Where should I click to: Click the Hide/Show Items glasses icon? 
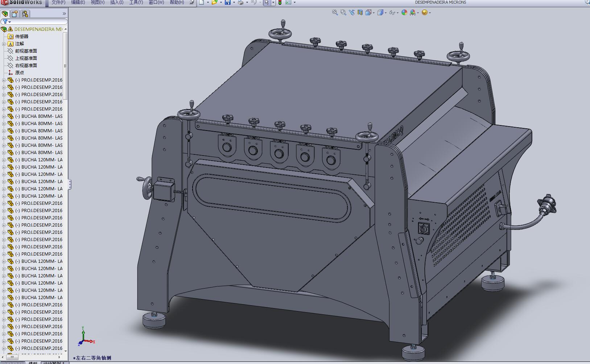392,12
